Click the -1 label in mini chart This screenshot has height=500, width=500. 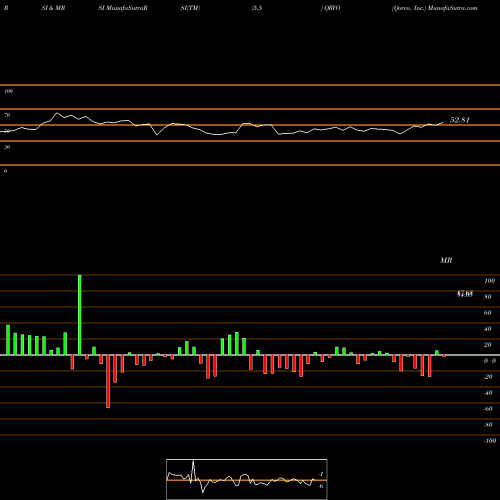pyautogui.click(x=320, y=474)
